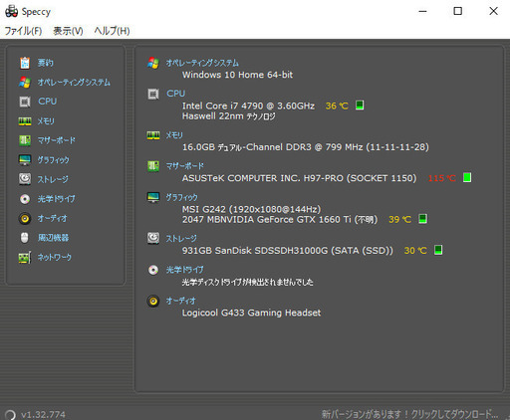Open the 表示(V) menu

68,31
